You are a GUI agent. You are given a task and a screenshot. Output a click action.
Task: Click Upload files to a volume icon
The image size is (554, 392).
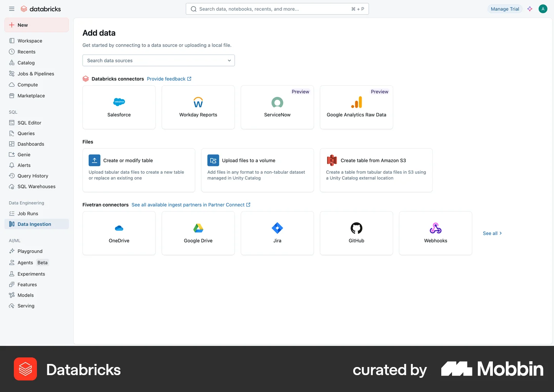[x=213, y=160]
